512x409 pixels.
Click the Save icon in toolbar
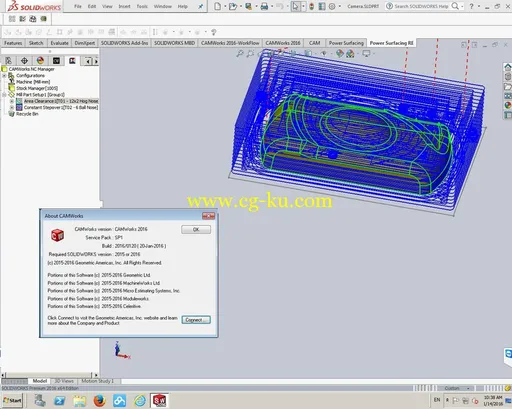pyautogui.click(x=249, y=6)
